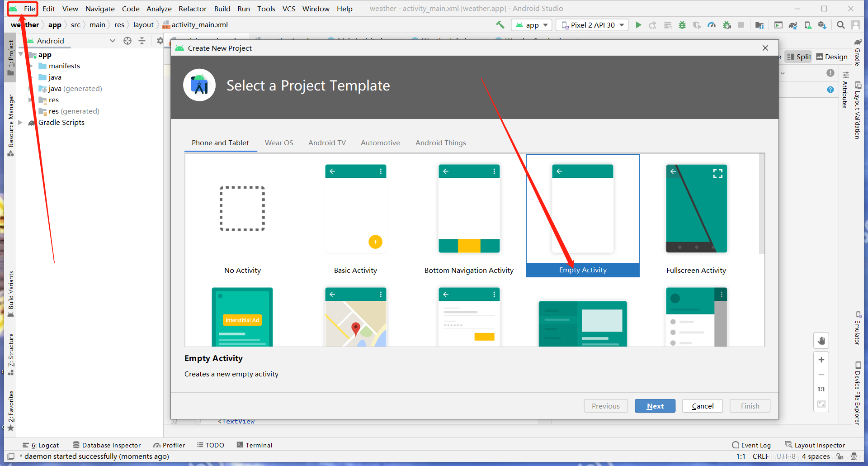Click Sync Project with Gradle Files icon
Viewport: 868px width, 466px height.
click(x=793, y=25)
